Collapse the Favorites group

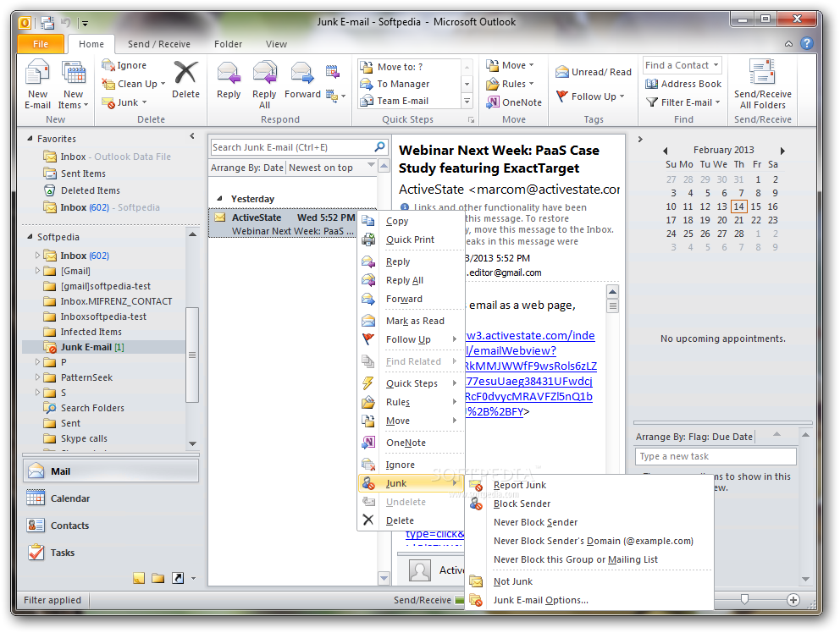click(30, 138)
